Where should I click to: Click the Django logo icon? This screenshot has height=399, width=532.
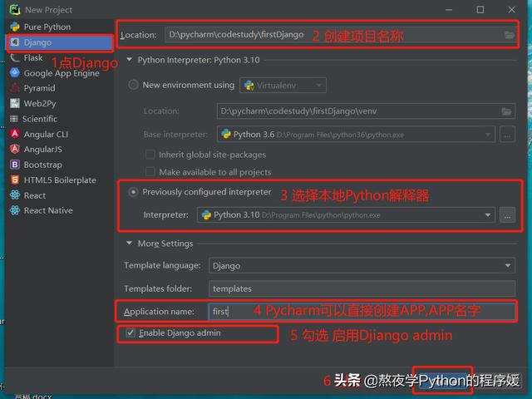(15, 42)
